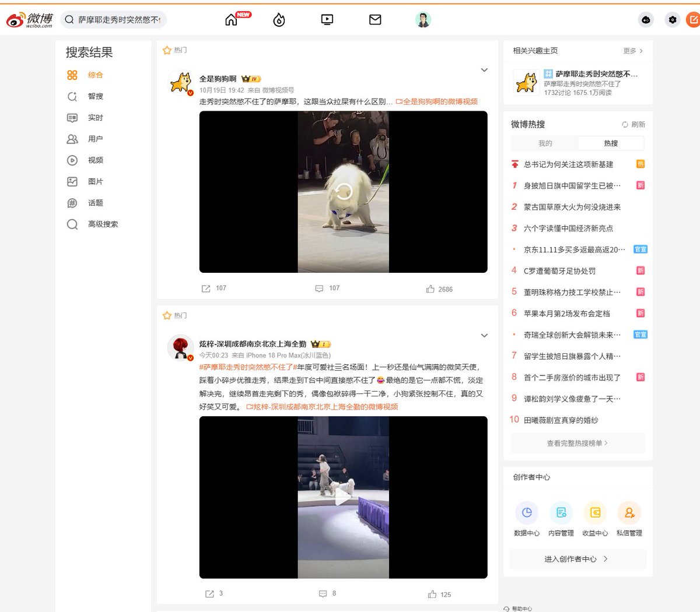Share the 全是狗狗啊 post (107 reposts)
The width and height of the screenshot is (700, 612).
[x=213, y=289]
